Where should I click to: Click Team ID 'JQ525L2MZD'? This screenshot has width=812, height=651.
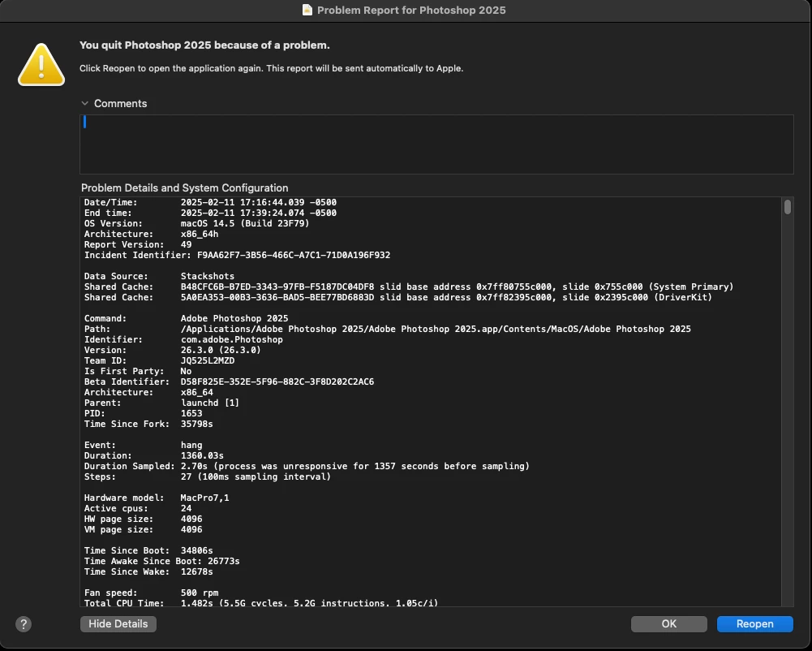point(207,360)
